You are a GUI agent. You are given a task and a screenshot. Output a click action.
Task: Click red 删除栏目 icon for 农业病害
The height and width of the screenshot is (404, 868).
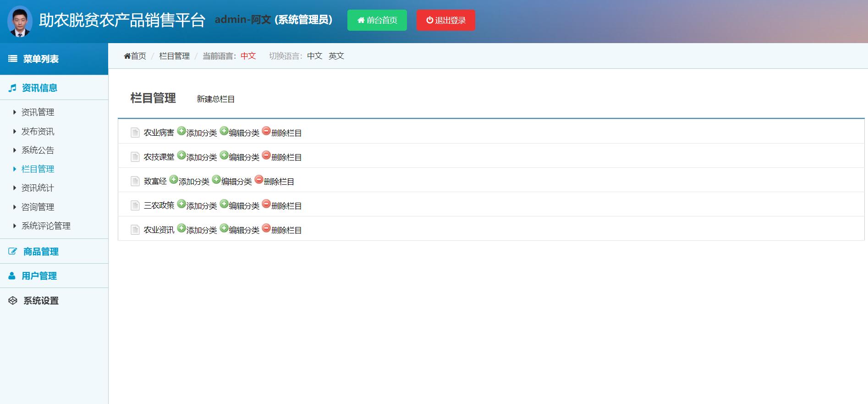click(266, 131)
